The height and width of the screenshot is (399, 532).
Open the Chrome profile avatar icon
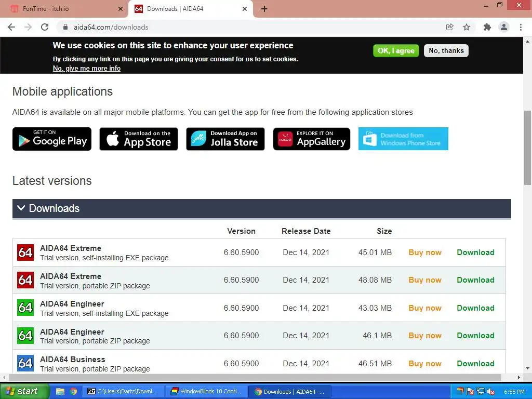504,27
